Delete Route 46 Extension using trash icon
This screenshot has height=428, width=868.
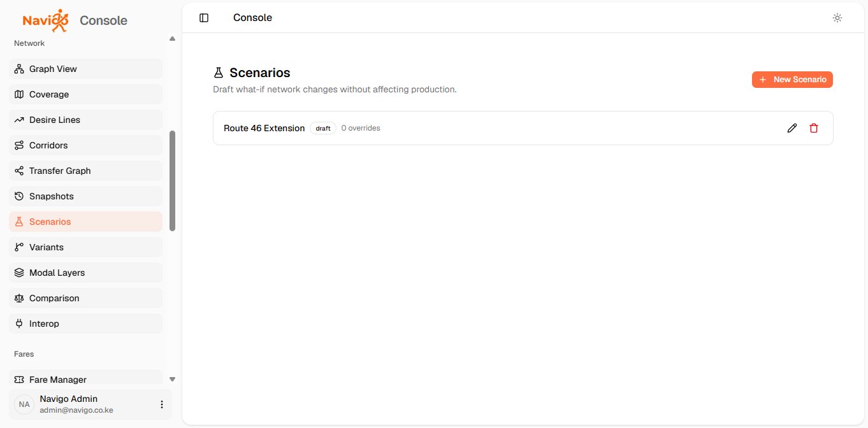tap(814, 128)
